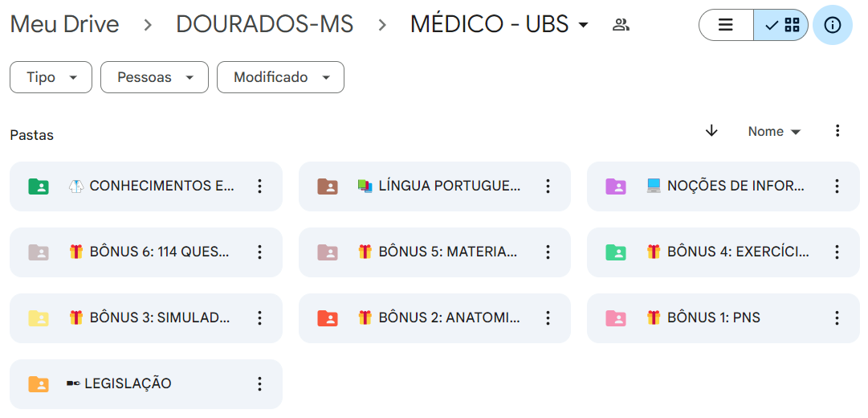Click the shared folder people icon

tap(620, 25)
